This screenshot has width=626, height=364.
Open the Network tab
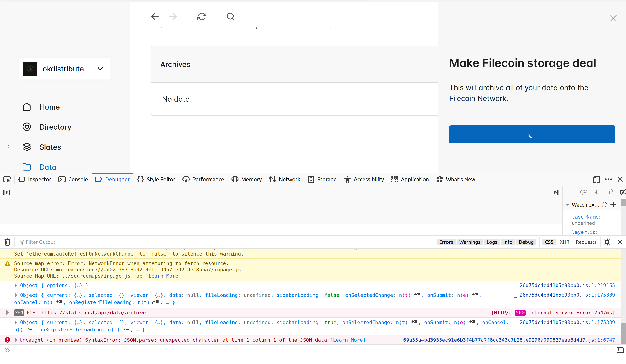click(x=285, y=179)
